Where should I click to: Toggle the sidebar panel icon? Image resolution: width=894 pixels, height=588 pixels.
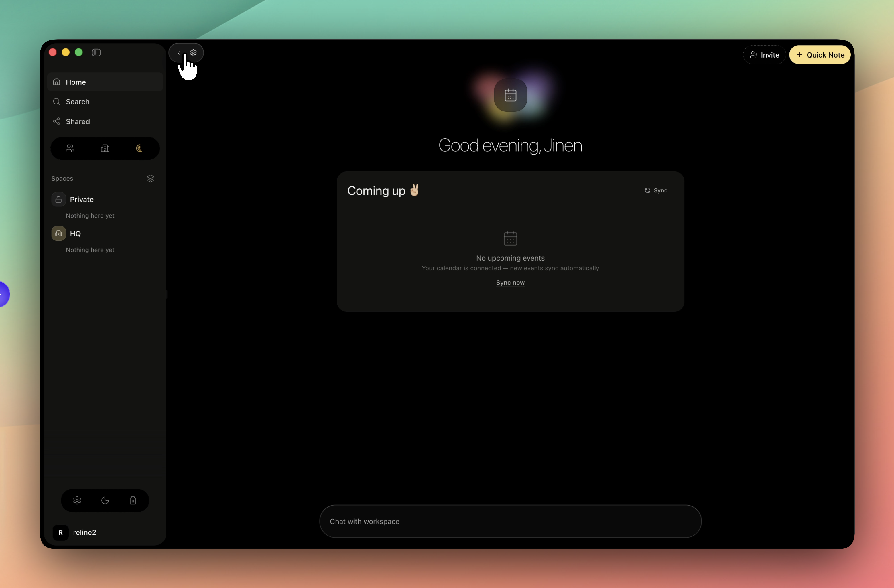tap(96, 53)
